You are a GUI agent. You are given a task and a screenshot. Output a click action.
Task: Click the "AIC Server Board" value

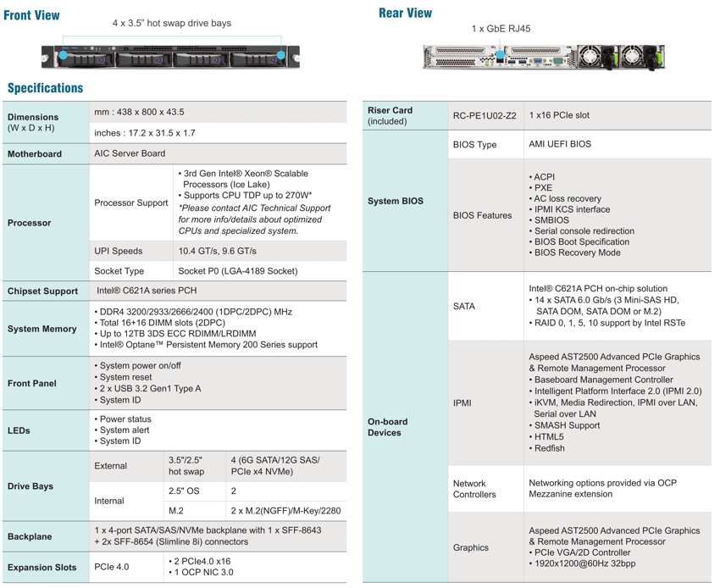pos(130,153)
